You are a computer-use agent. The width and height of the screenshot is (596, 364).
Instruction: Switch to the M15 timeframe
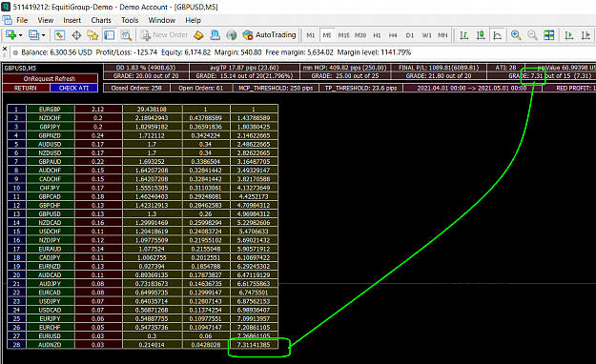343,35
